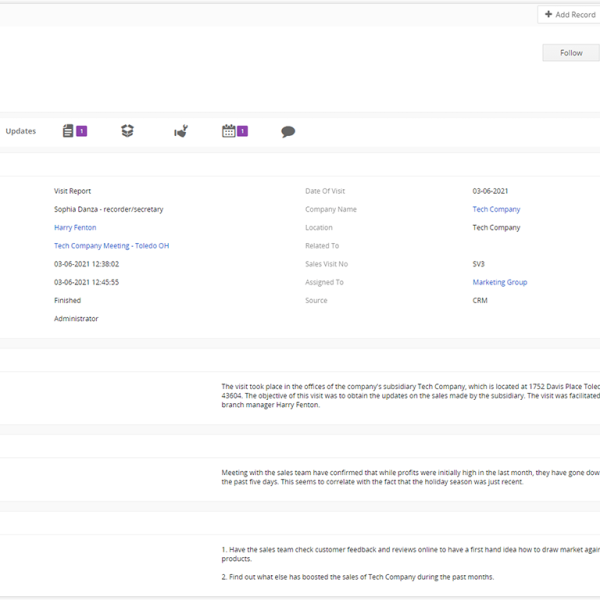Viewport: 600px width, 600px height.
Task: Open the box-shaped products icon tab
Action: tap(127, 131)
